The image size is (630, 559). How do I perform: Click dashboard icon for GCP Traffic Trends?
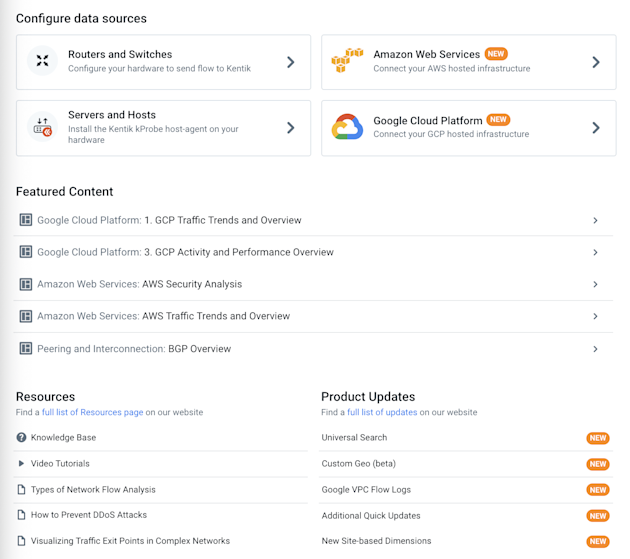click(x=26, y=220)
